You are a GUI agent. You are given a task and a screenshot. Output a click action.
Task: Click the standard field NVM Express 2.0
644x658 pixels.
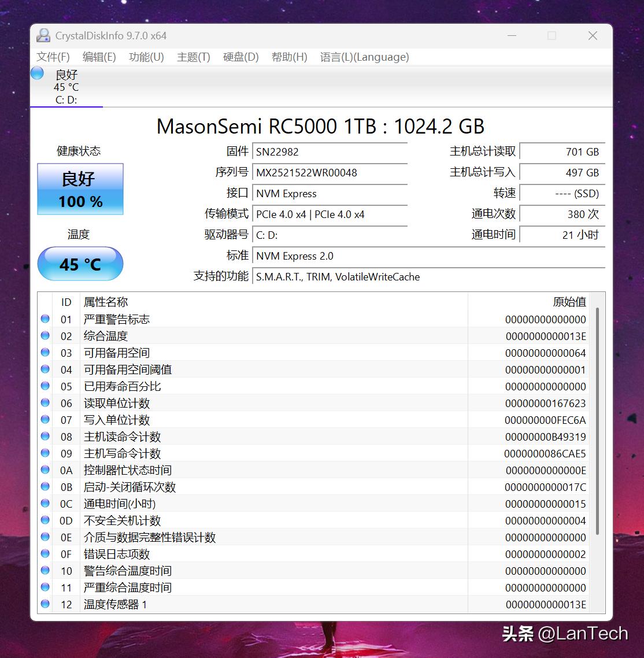pos(428,256)
